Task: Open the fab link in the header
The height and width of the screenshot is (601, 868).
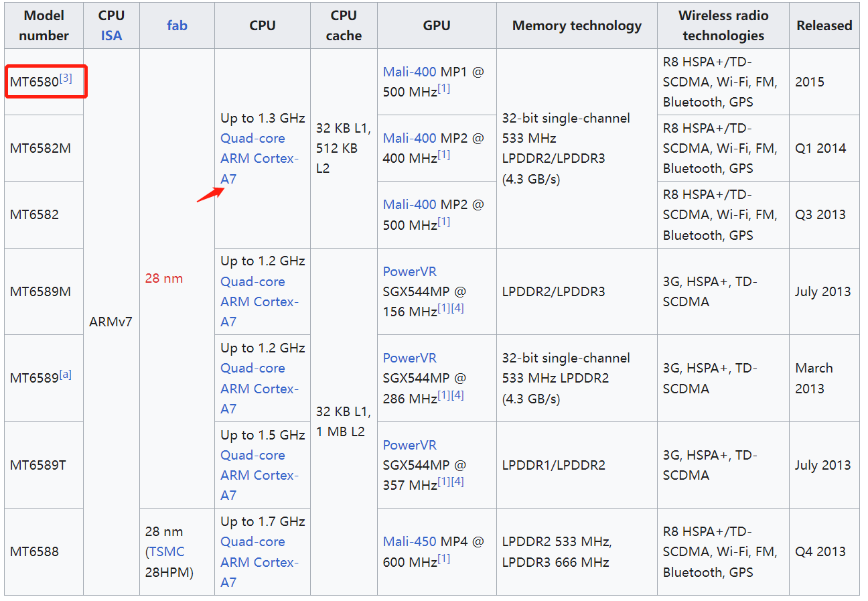Action: 177,25
